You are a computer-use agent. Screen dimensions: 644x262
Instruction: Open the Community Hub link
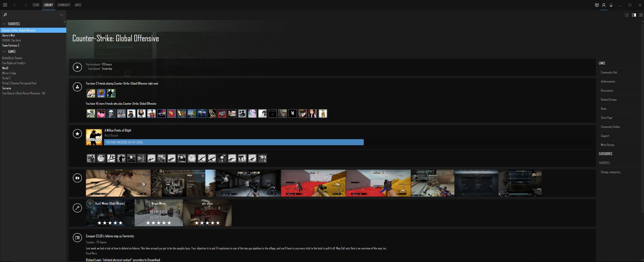coord(609,72)
